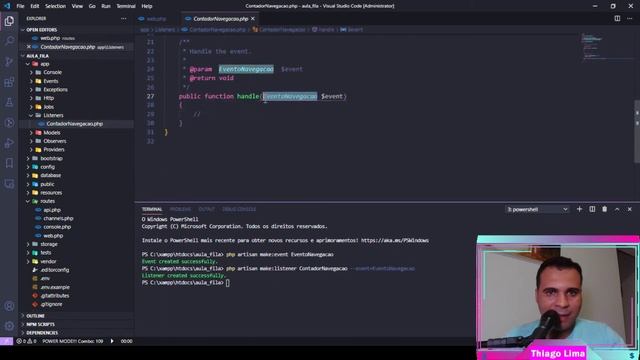Close ContadorNavegacao.php in Open Editors list
Viewport: 640px width, 360px height.
tap(29, 47)
